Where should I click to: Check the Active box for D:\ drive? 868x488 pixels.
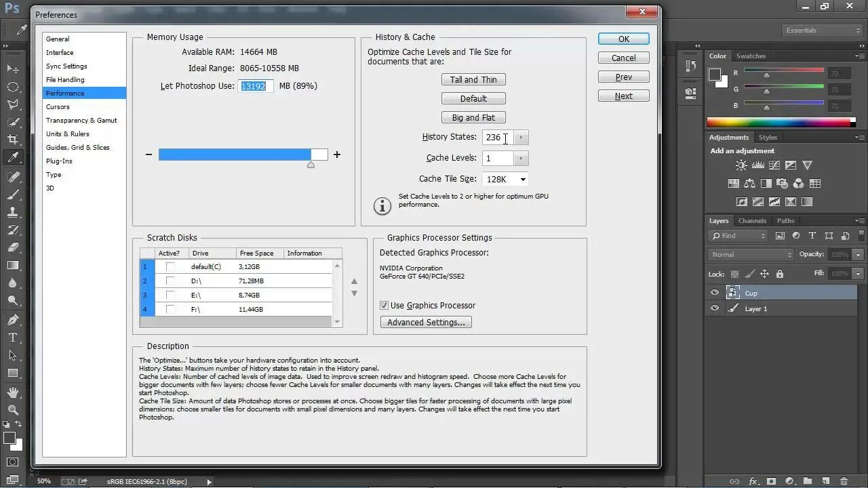pyautogui.click(x=170, y=281)
